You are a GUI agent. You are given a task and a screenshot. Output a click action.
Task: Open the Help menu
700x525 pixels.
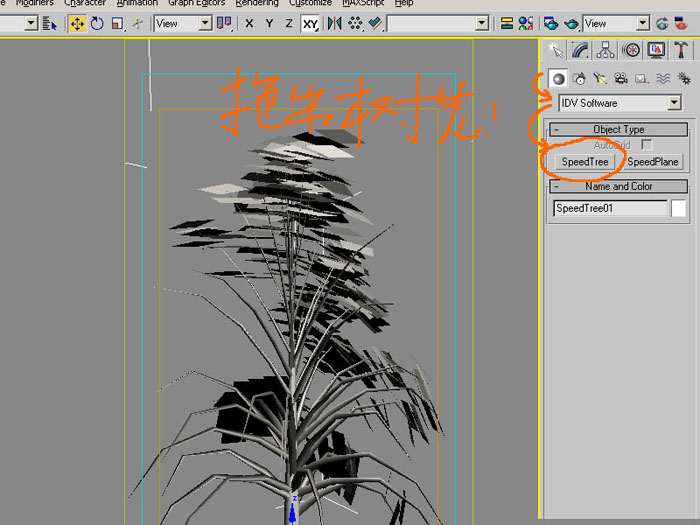404,3
